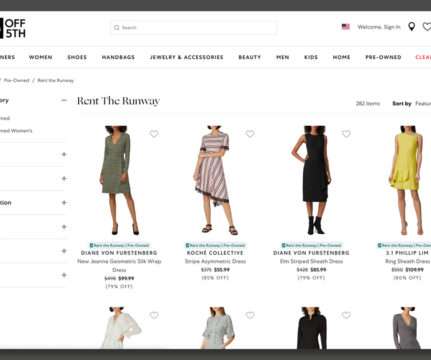This screenshot has width=431, height=360.
Task: Open the green wrap dress product image
Action: [119, 180]
